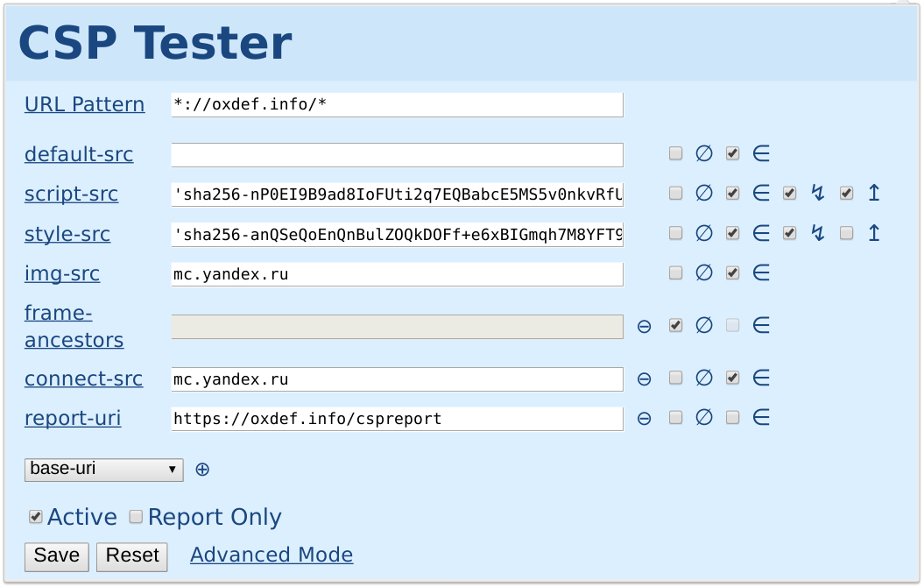Open Advanced Mode link
This screenshot has height=587, width=924.
(272, 555)
